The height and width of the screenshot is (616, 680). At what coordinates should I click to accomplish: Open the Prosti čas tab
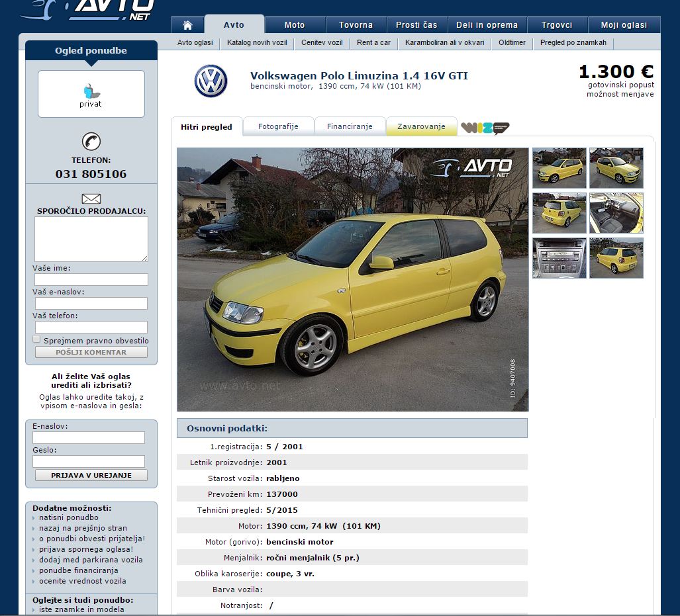point(416,25)
